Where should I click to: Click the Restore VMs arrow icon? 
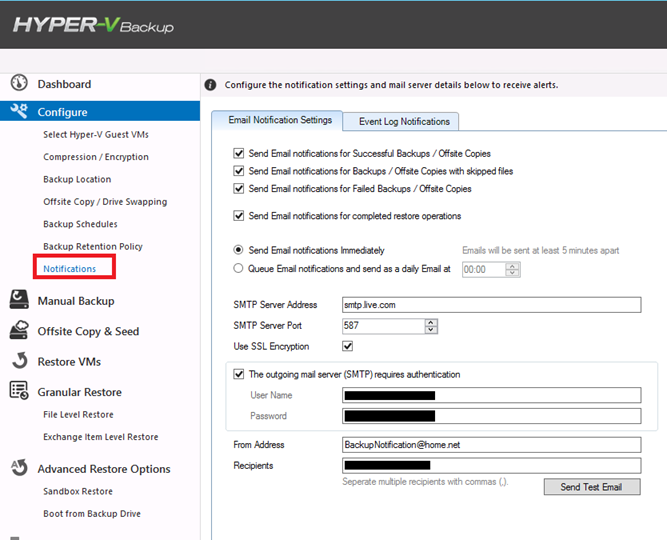pyautogui.click(x=20, y=360)
